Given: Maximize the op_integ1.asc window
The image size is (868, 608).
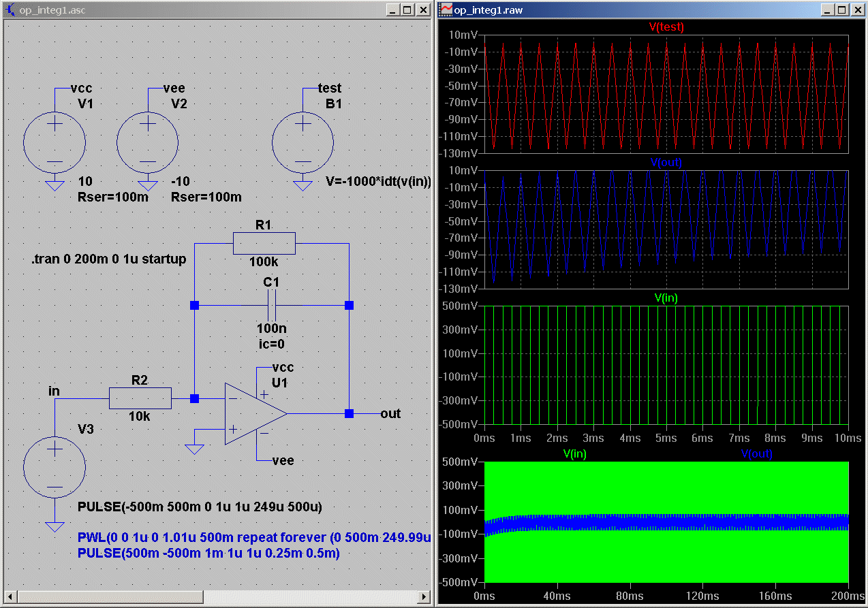Looking at the screenshot, I should [407, 10].
